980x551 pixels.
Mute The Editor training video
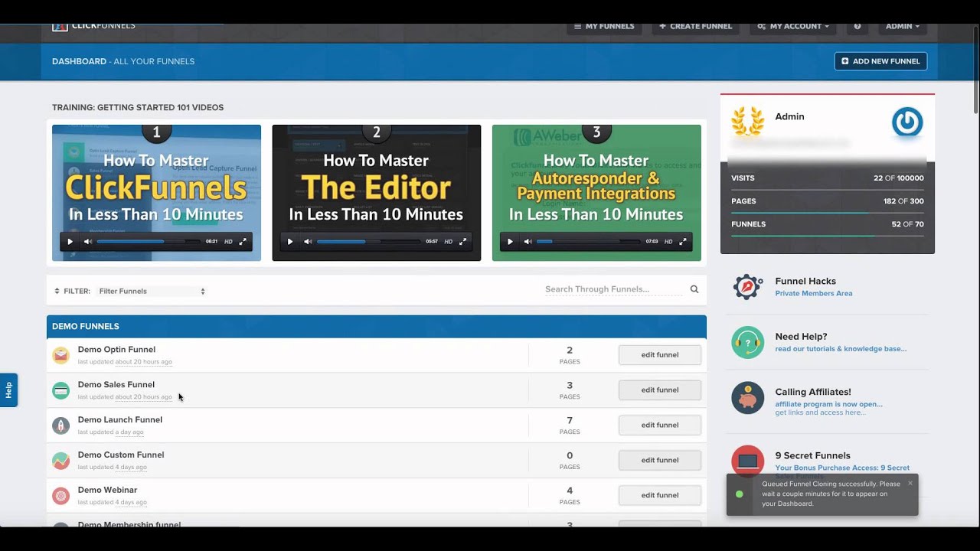point(308,242)
